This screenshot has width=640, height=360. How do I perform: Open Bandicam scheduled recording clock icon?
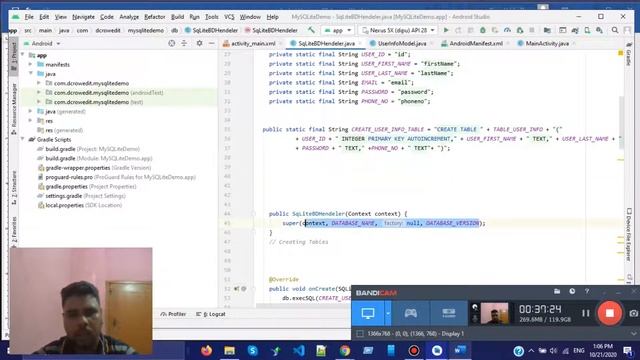tap(572, 291)
